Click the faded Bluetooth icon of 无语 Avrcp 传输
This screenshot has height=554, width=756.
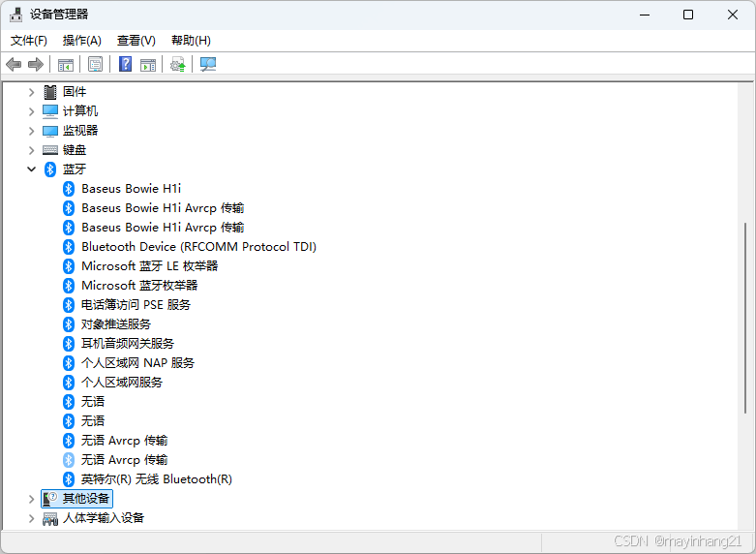click(x=69, y=460)
